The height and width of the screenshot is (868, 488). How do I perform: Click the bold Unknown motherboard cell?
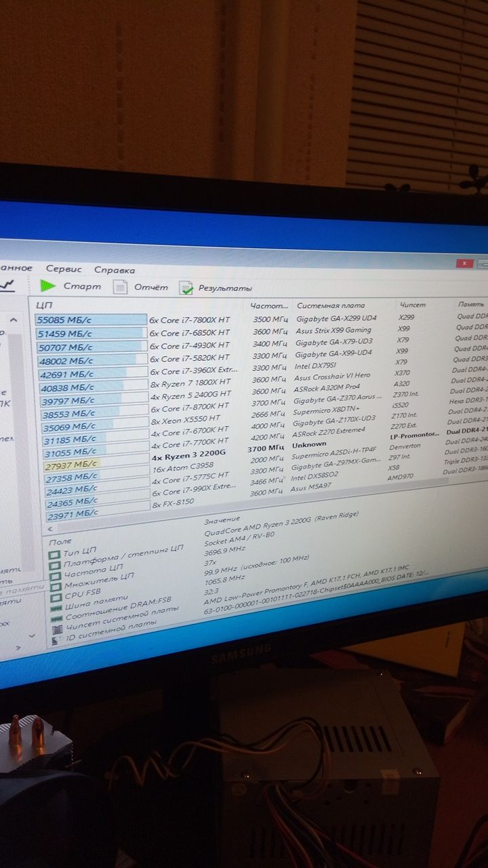(309, 445)
